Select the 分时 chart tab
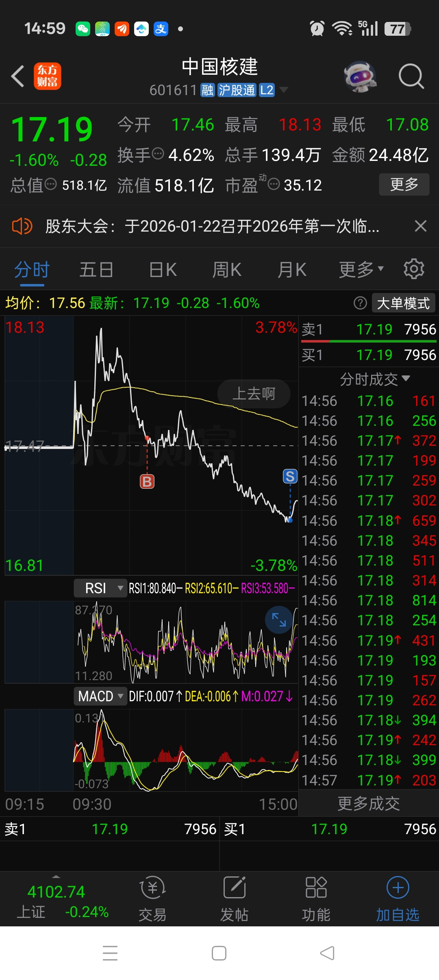 tap(32, 269)
